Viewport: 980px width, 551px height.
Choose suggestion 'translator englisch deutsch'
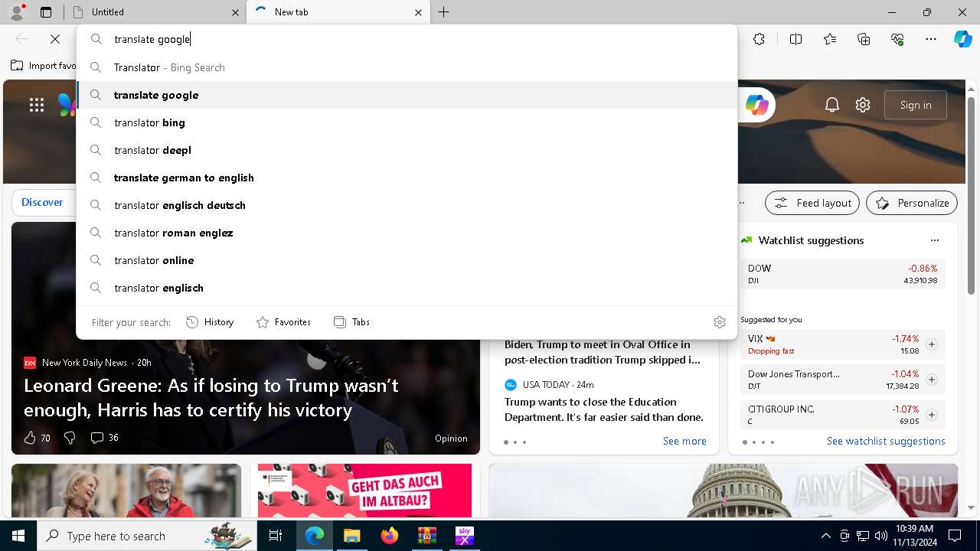tap(407, 205)
